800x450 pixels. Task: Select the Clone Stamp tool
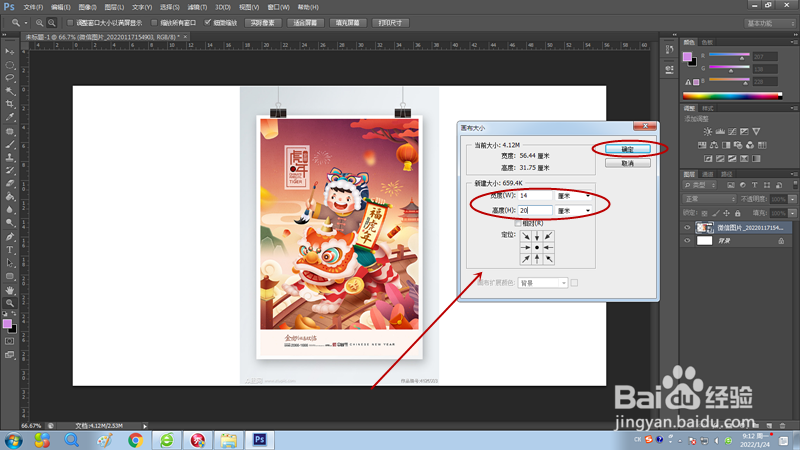tap(10, 157)
